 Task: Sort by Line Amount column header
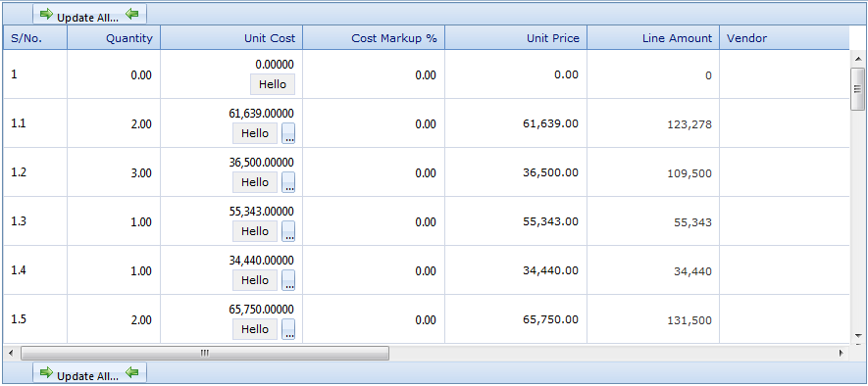pos(653,37)
